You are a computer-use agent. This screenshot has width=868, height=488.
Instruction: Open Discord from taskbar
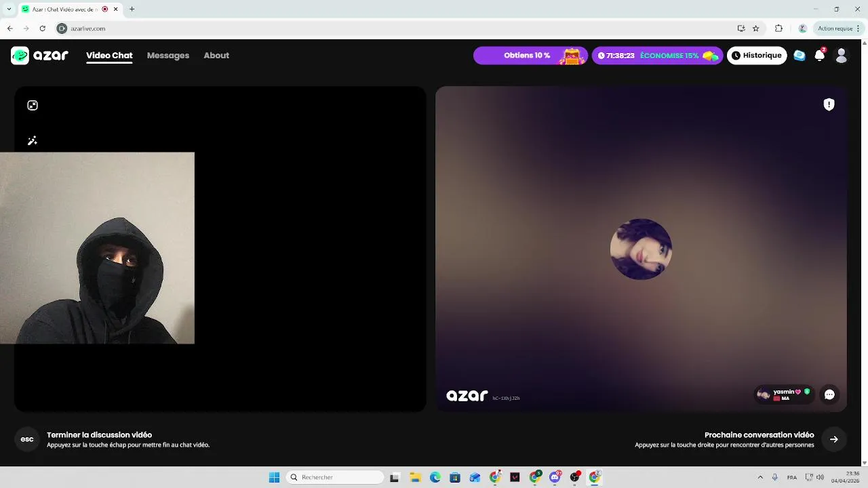click(x=555, y=477)
